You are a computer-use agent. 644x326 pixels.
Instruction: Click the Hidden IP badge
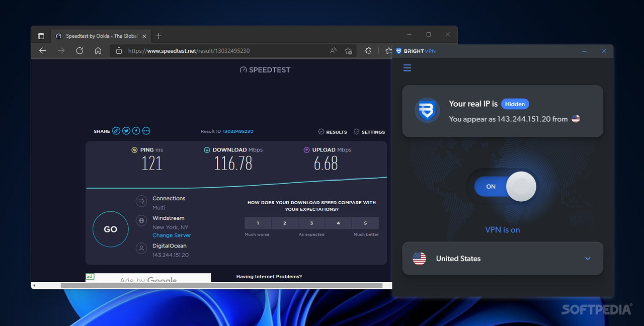(515, 104)
